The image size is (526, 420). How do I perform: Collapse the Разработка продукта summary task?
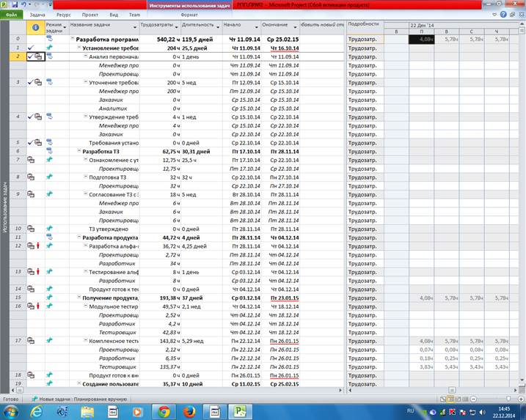[x=79, y=237]
